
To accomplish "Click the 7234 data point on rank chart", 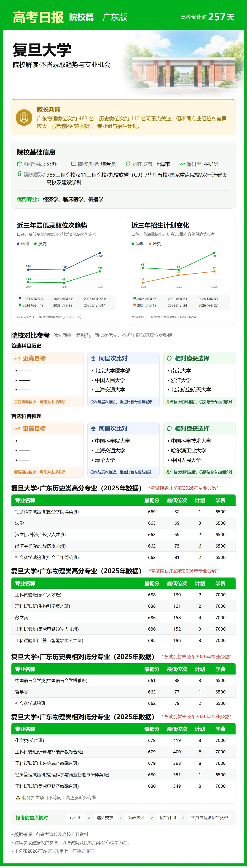I will coord(99,253).
